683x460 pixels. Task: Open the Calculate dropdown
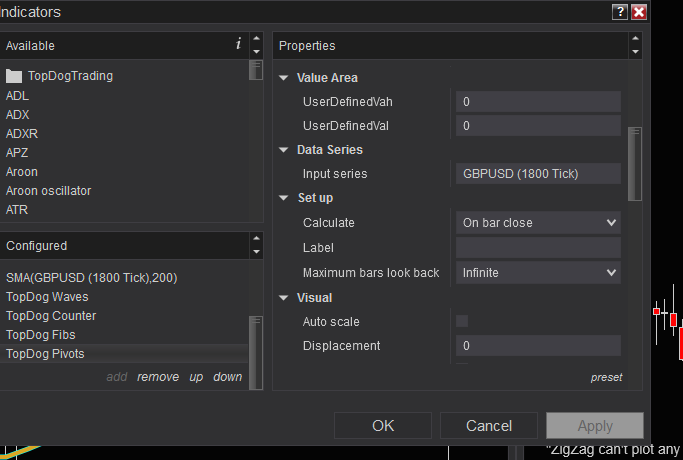tap(538, 223)
